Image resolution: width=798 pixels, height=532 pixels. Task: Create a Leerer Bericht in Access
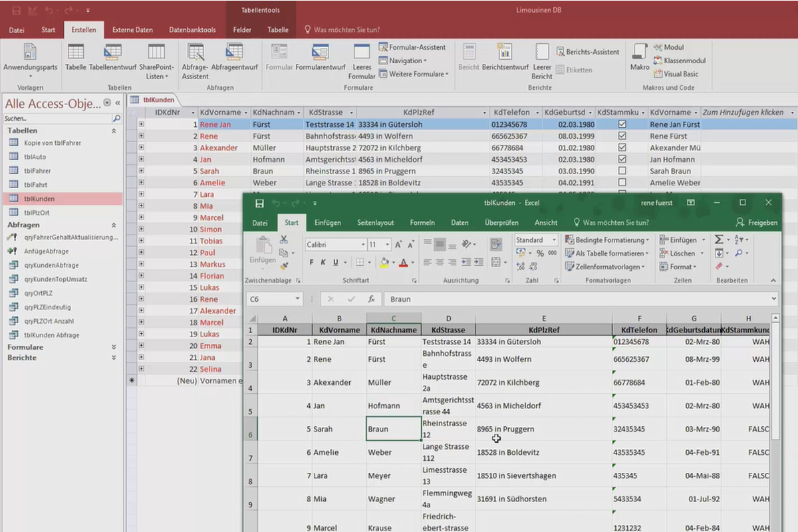(542, 61)
